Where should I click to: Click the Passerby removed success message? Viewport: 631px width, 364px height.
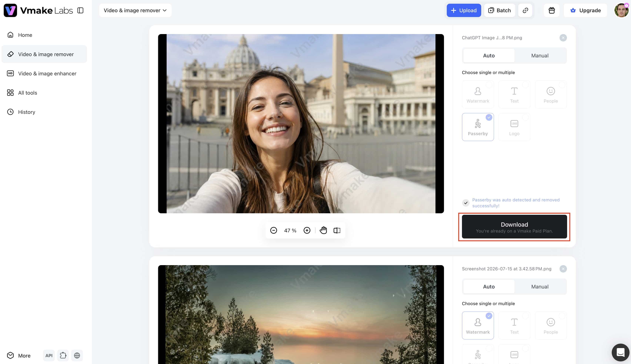[x=516, y=203]
